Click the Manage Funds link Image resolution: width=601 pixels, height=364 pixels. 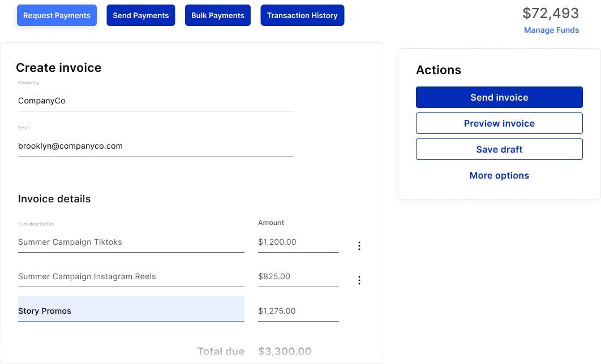[551, 31]
